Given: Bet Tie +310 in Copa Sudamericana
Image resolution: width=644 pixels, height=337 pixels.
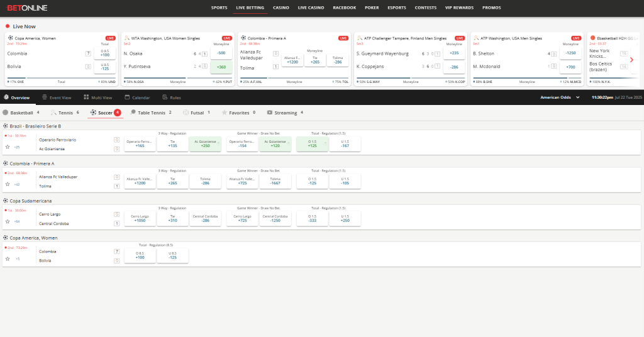Looking at the screenshot, I should click(x=172, y=219).
